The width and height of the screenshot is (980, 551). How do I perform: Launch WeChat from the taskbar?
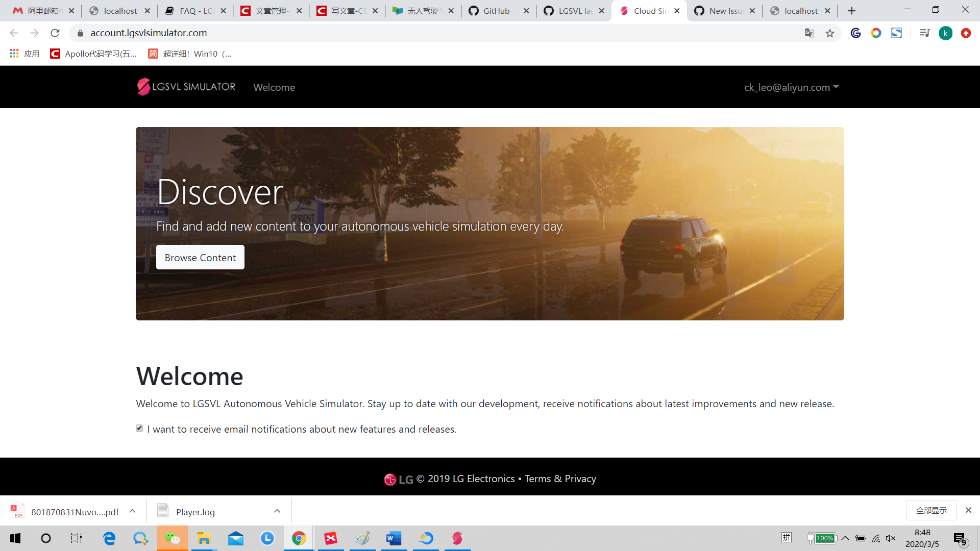pos(172,538)
